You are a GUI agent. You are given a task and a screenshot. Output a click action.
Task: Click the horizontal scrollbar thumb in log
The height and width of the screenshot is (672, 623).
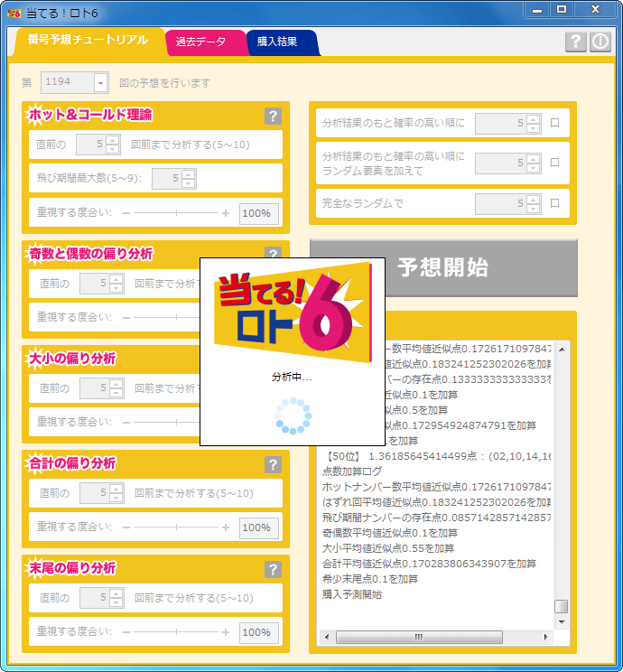tap(419, 638)
